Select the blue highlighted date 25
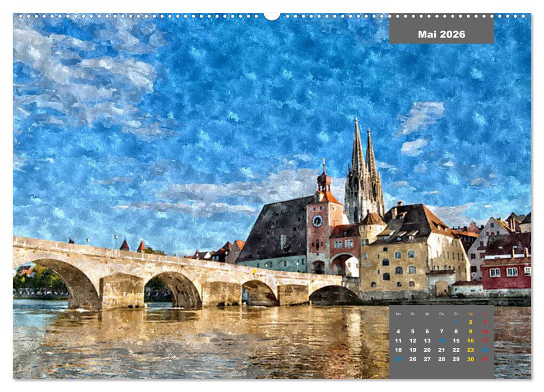The image size is (544, 392). [398, 358]
